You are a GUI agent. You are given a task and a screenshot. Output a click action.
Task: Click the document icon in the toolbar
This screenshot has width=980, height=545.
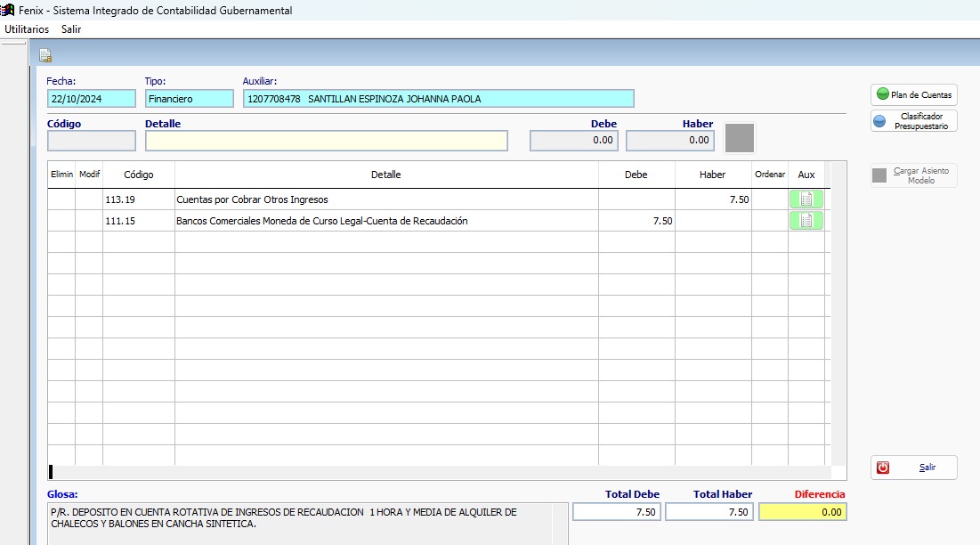[x=45, y=56]
